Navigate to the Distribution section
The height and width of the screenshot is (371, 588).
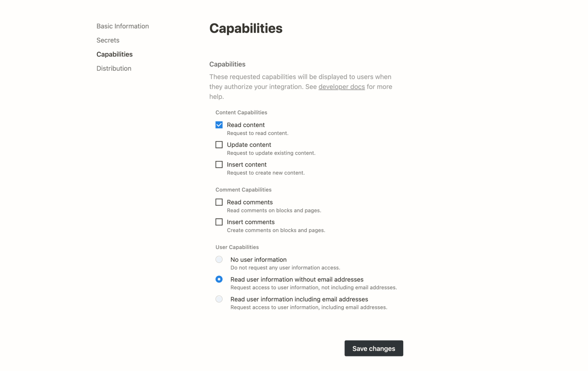click(x=114, y=68)
